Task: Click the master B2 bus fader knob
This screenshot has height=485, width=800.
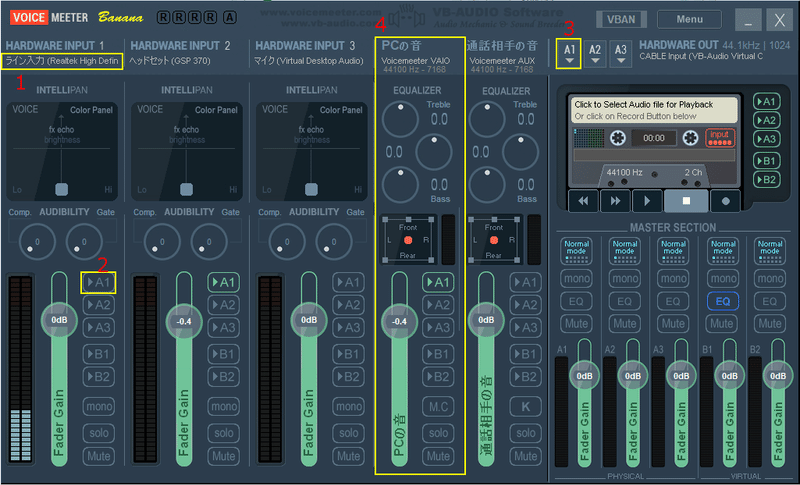Action: pyautogui.click(x=778, y=376)
